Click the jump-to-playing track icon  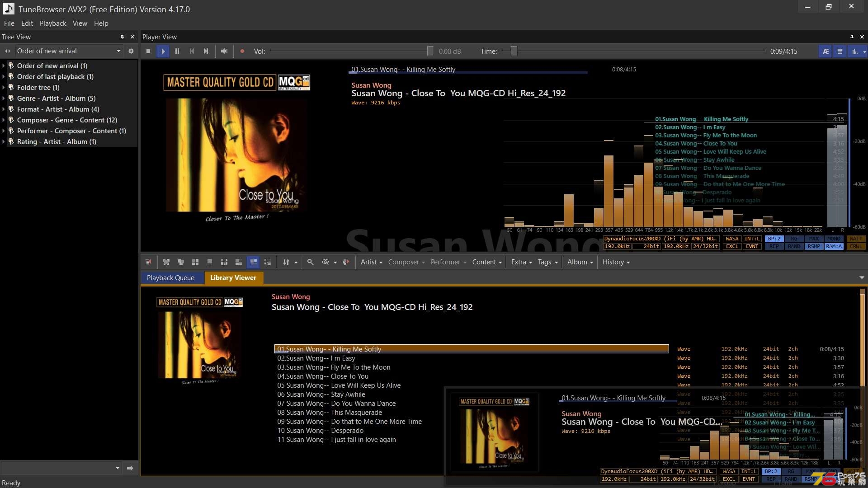346,262
